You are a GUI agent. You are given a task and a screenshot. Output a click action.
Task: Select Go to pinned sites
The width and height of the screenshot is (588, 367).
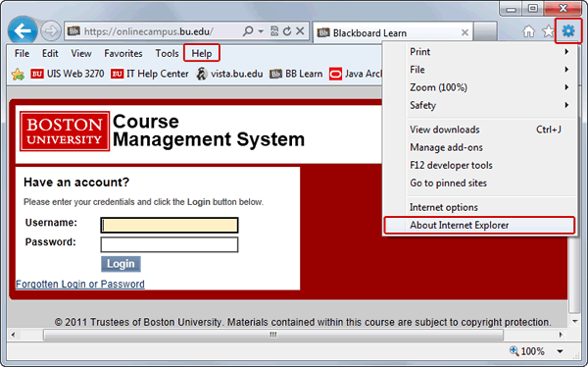click(479, 183)
